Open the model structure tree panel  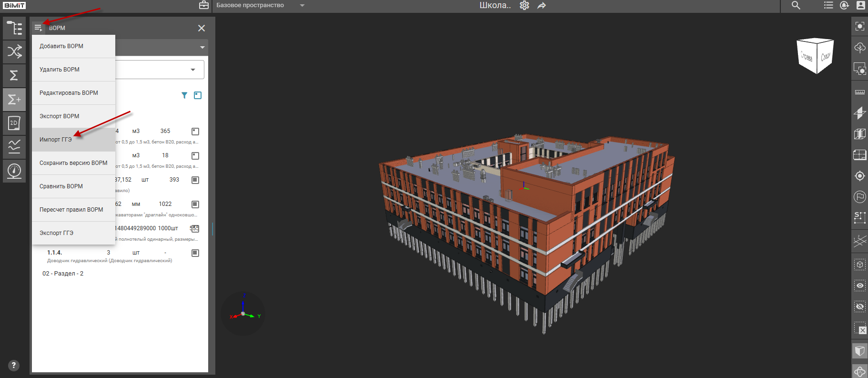[x=14, y=29]
